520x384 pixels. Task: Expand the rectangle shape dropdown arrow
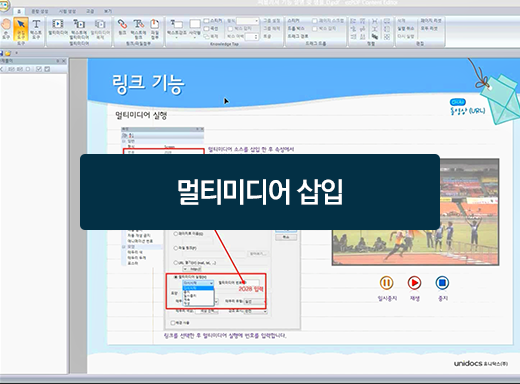point(195,38)
